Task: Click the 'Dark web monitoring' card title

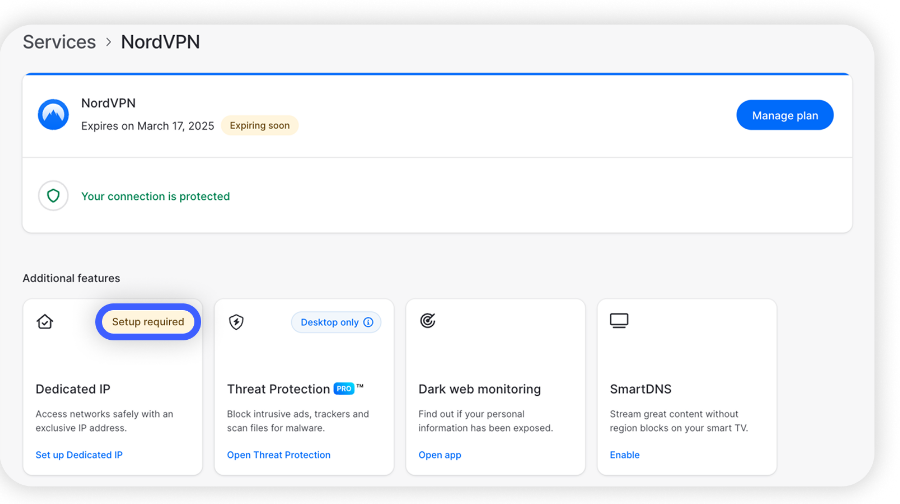Action: tap(479, 389)
